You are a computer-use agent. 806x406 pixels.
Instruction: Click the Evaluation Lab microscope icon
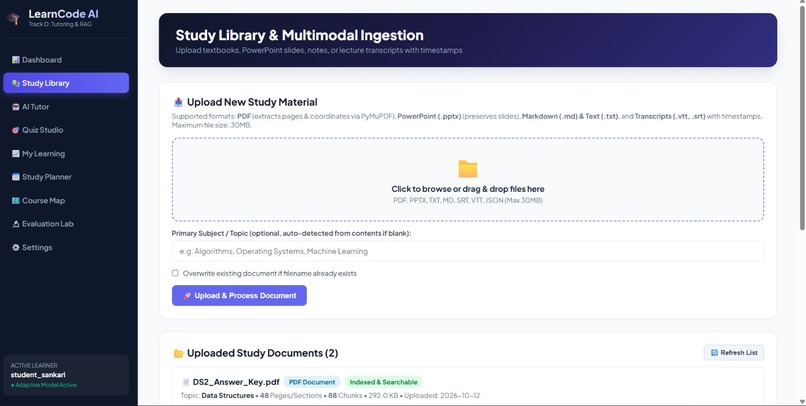[x=15, y=224]
